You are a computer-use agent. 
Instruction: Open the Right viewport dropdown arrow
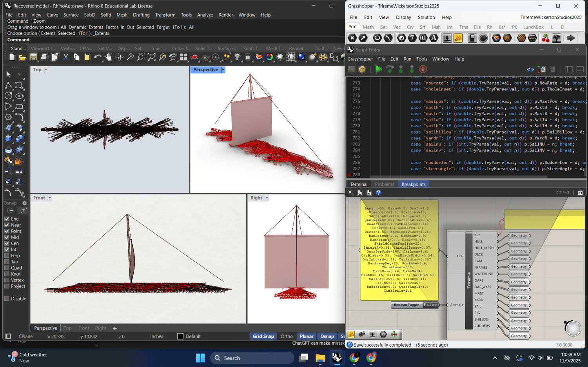pos(267,198)
